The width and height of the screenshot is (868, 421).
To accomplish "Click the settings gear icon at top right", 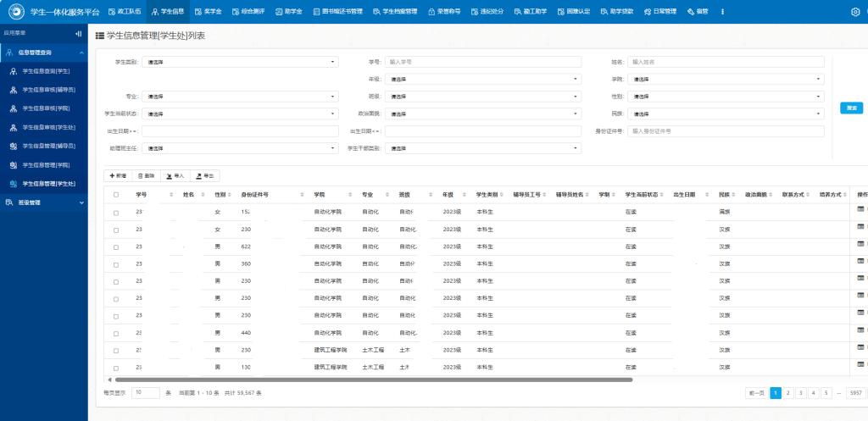I will tap(854, 12).
